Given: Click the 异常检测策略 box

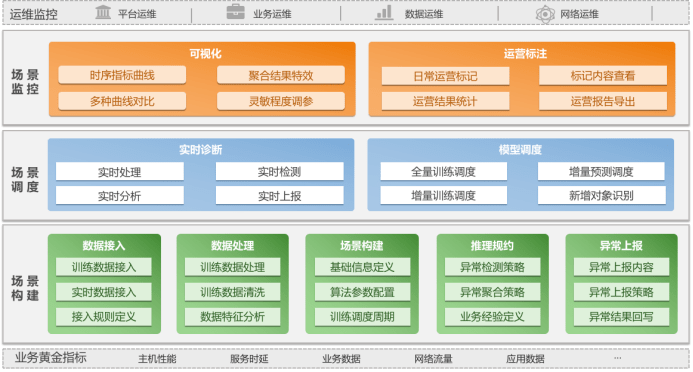Looking at the screenshot, I should pos(492,267).
